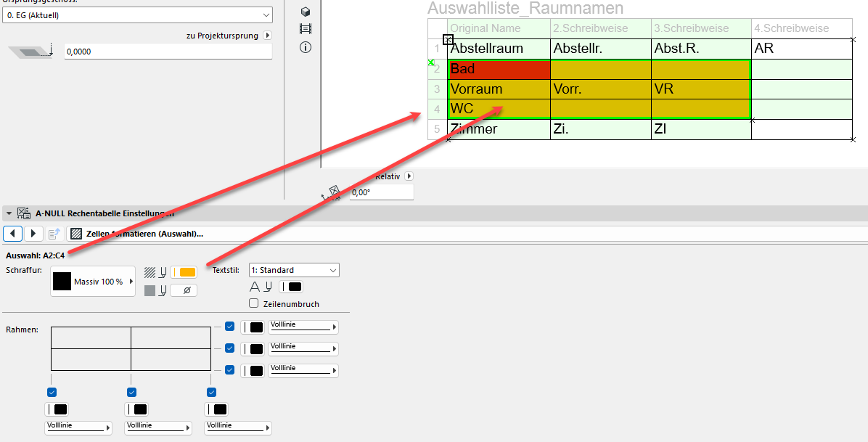The width and height of the screenshot is (868, 442).
Task: Click the page list icon beside navigation arrows
Action: (54, 234)
